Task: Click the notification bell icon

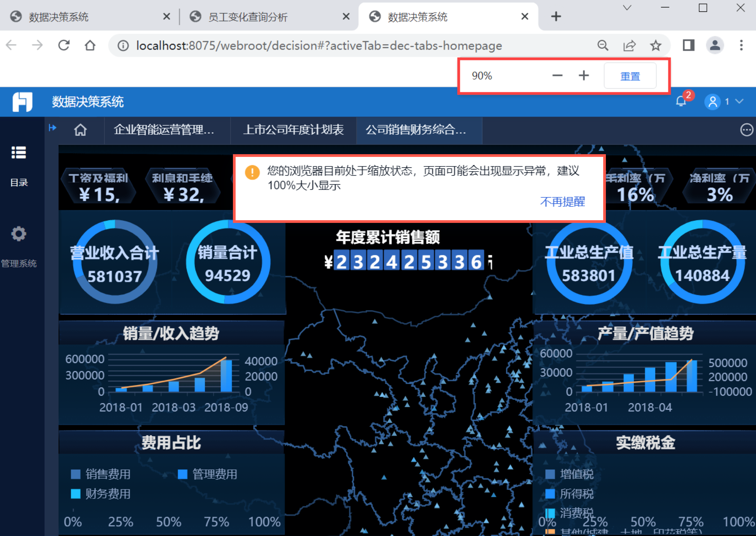Action: pos(681,101)
